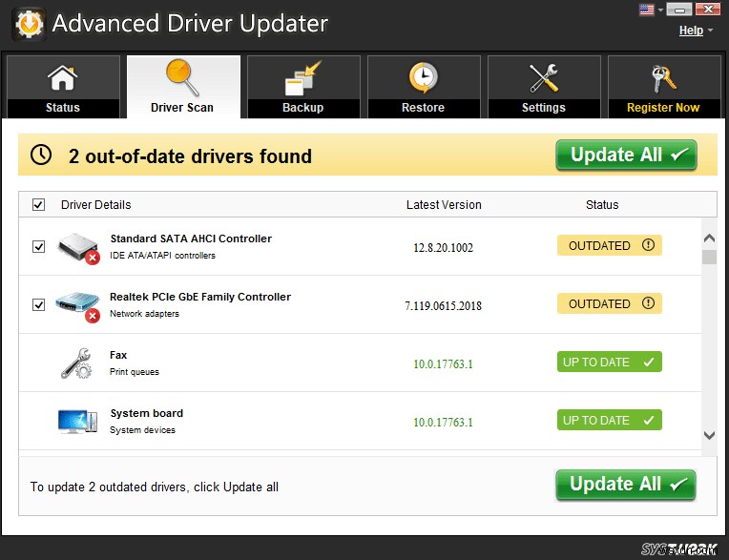The width and height of the screenshot is (729, 560).
Task: Click OUTDATED status for SATA AHCI Controller
Action: pos(610,245)
